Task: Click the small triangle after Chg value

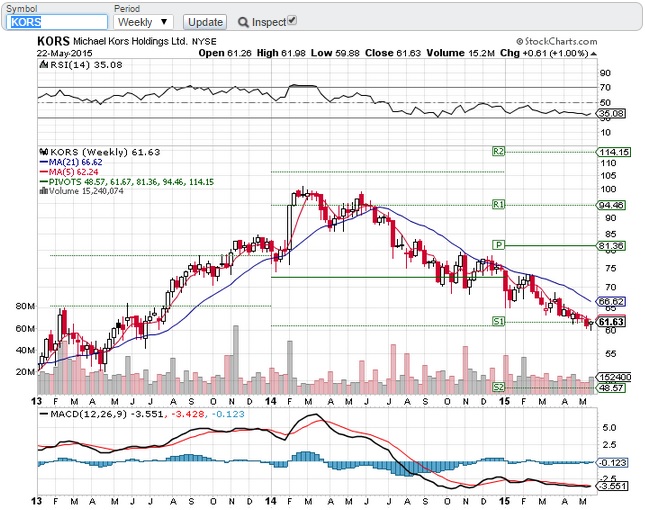Action: click(594, 53)
